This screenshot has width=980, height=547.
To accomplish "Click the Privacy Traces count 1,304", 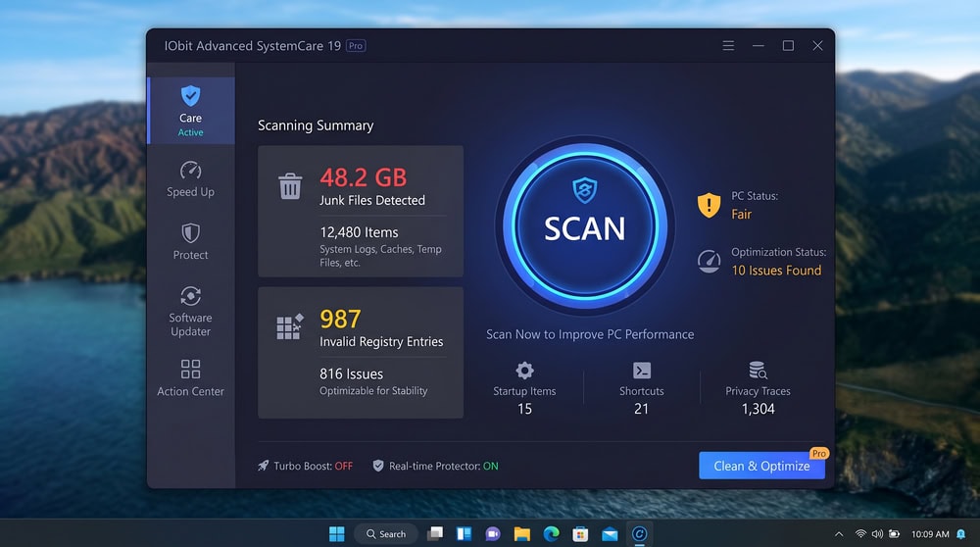I will 759,409.
